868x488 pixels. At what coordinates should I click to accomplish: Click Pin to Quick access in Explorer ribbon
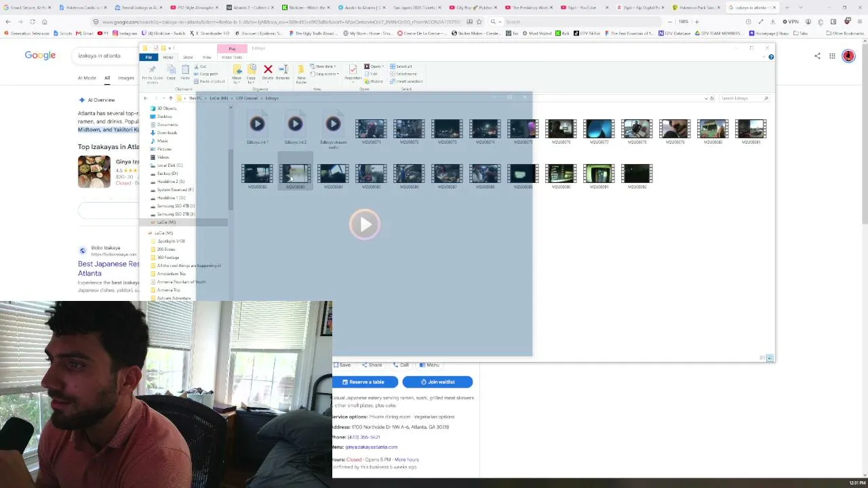(152, 74)
